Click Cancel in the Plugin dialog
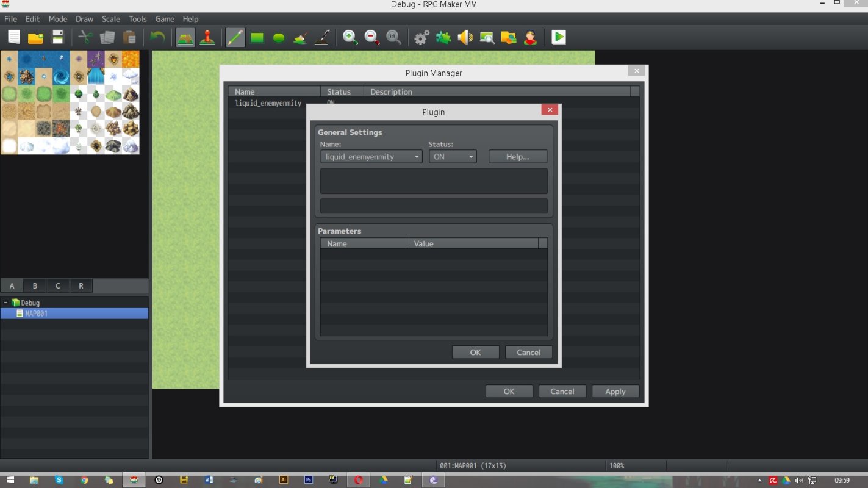 click(x=529, y=352)
